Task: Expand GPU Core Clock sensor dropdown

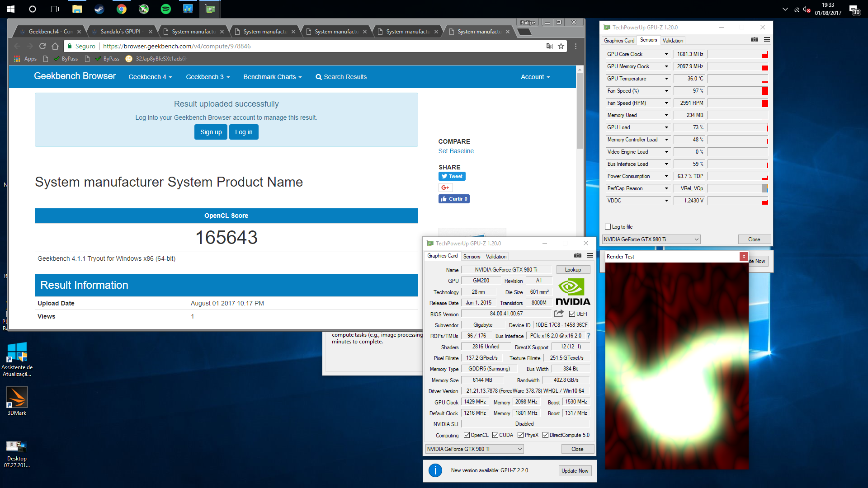Action: tap(666, 54)
